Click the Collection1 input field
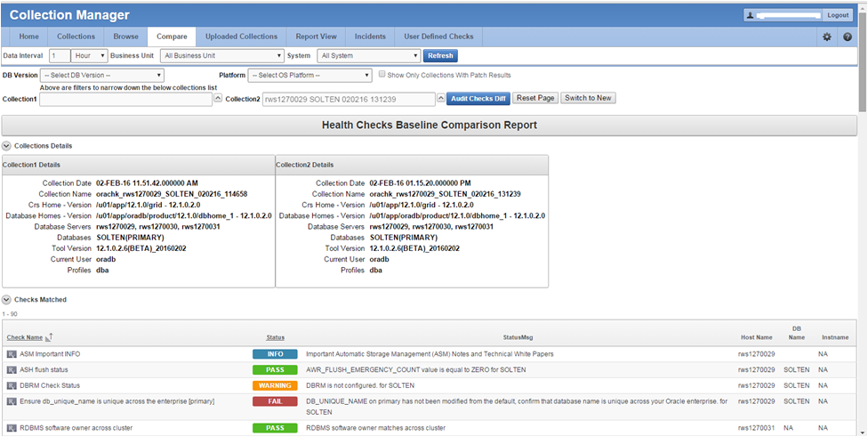Viewport: 868px width, 437px height. (125, 99)
